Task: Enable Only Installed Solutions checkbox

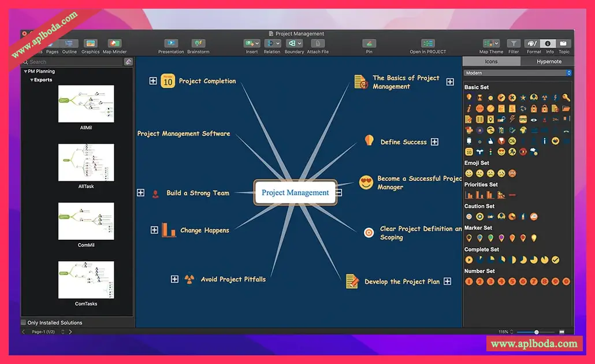Action: pyautogui.click(x=24, y=322)
